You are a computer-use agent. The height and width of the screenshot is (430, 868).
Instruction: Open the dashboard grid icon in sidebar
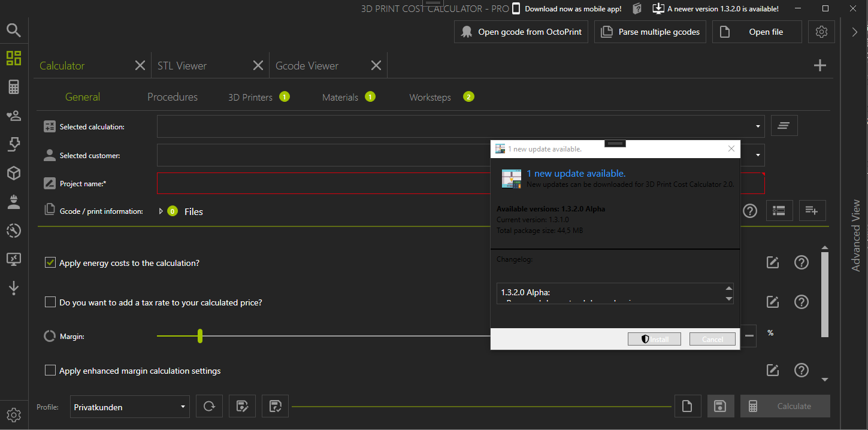coord(14,58)
